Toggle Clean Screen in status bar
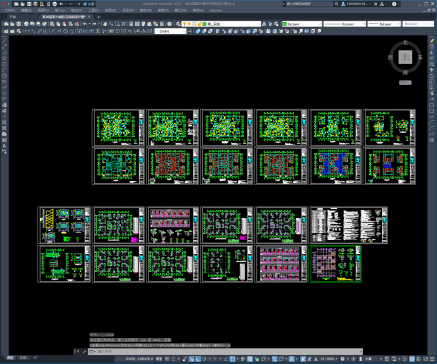The width and height of the screenshot is (437, 364). point(425,359)
